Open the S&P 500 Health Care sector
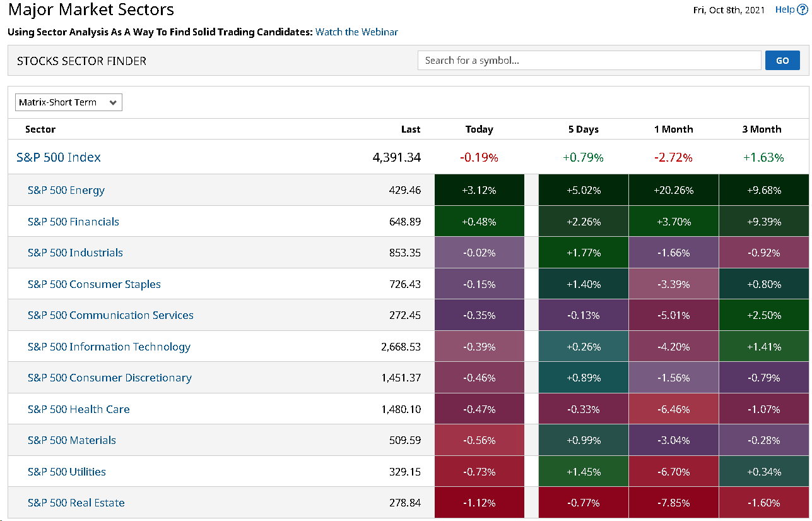This screenshot has height=521, width=812. (x=79, y=409)
